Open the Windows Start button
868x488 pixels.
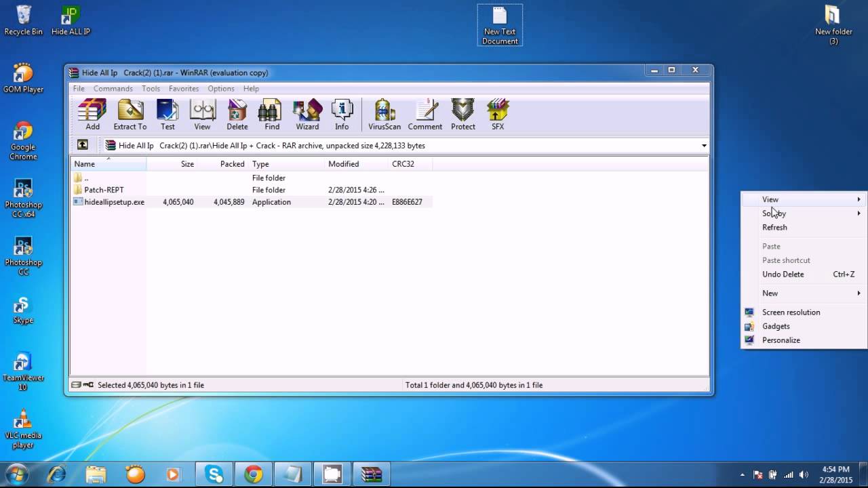tap(16, 474)
